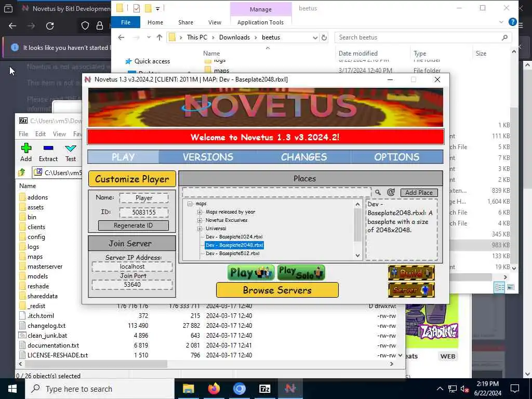This screenshot has height=399, width=532.
Task: Click browser reload button
Action: click(50, 26)
